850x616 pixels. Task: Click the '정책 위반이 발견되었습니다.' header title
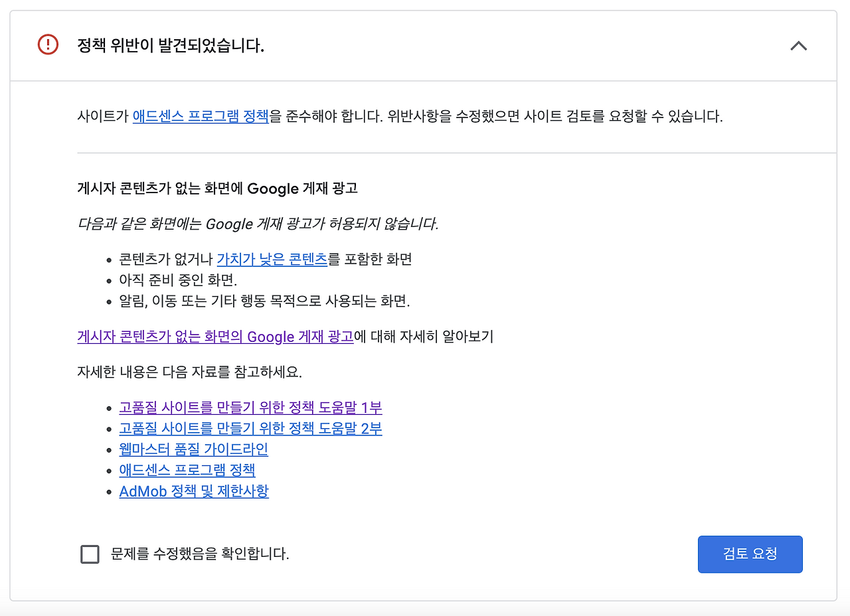pyautogui.click(x=171, y=46)
